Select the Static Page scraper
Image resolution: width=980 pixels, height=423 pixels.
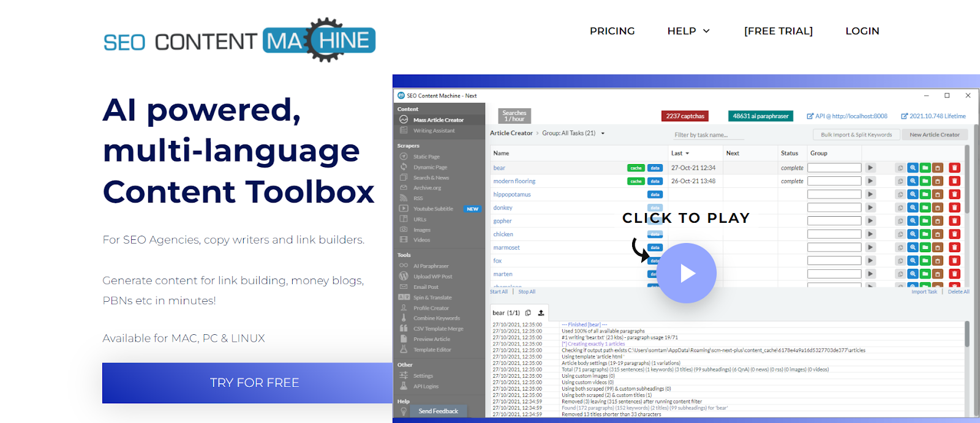[426, 157]
